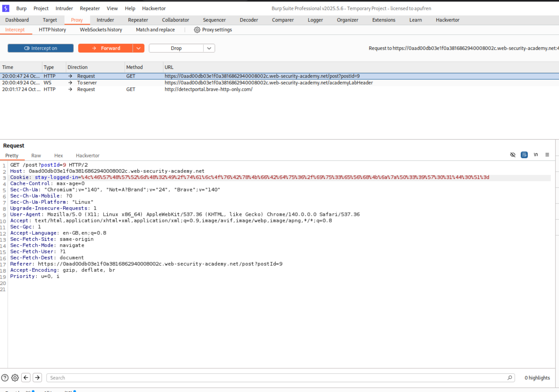Switch to the Repeater tab
The width and height of the screenshot is (559, 392).
click(138, 20)
